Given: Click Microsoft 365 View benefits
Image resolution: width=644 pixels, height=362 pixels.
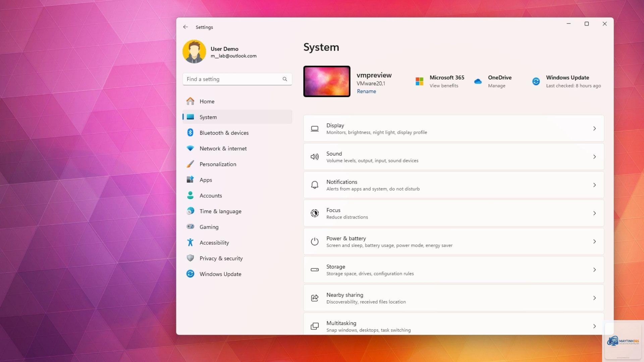Looking at the screenshot, I should [x=444, y=85].
